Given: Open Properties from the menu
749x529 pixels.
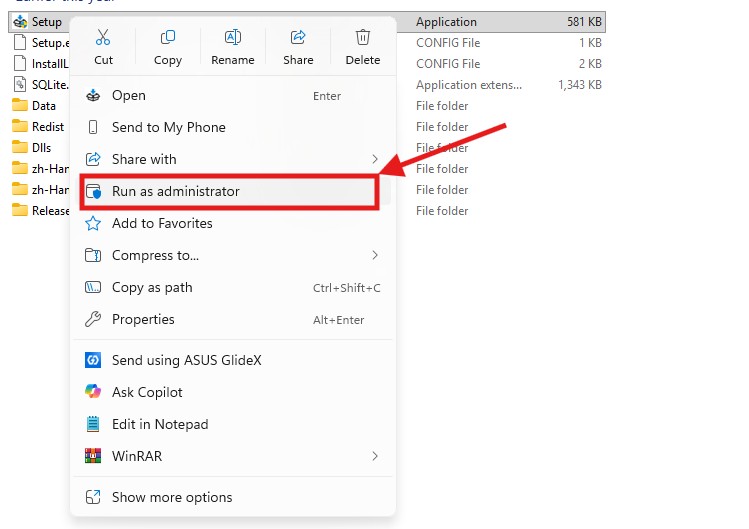Looking at the screenshot, I should [x=233, y=319].
